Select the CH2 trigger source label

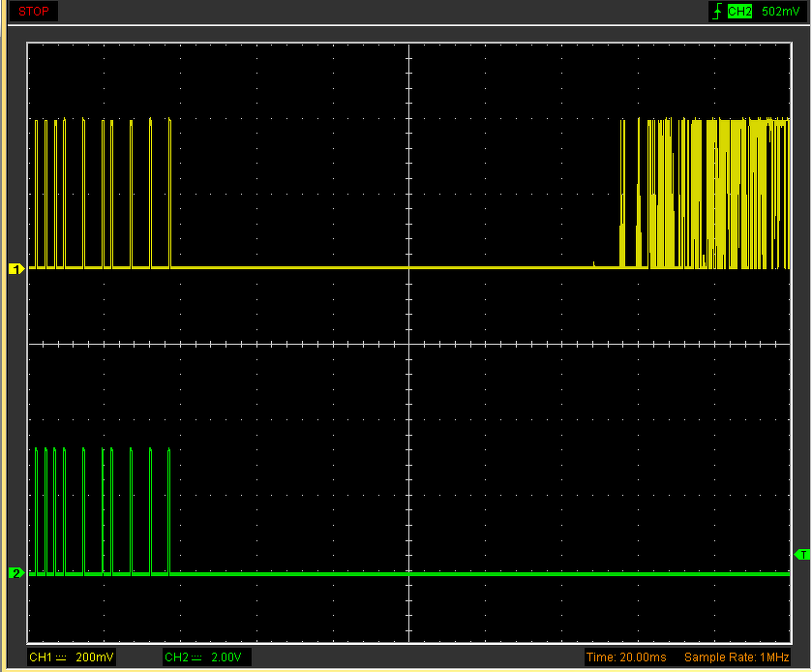pos(739,12)
